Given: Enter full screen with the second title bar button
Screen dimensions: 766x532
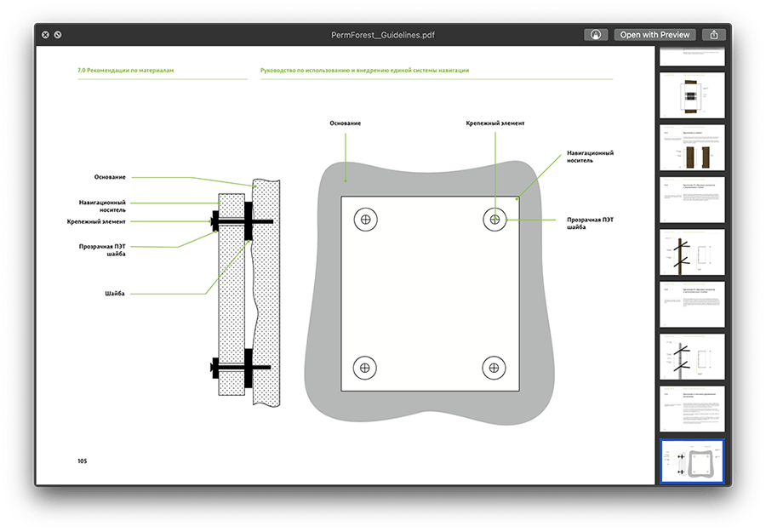Looking at the screenshot, I should 58,35.
